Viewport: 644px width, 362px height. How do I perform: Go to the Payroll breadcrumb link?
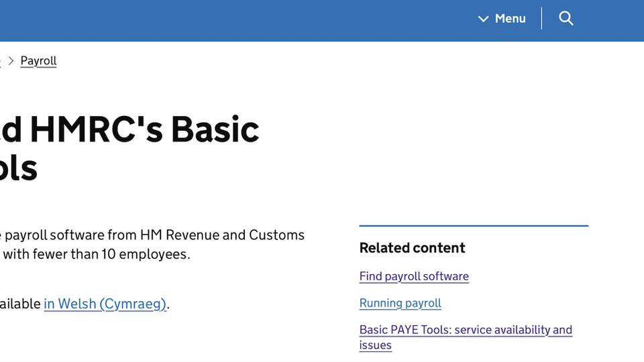[38, 61]
